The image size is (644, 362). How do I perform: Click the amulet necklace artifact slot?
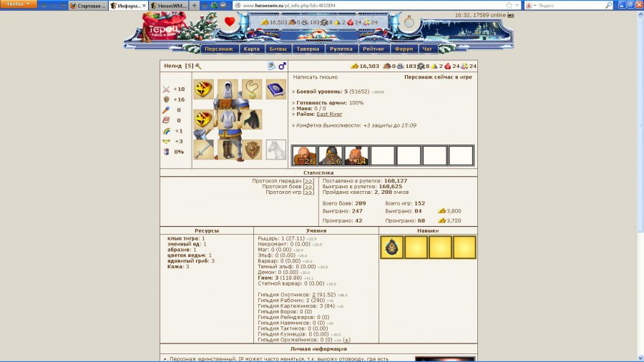click(252, 89)
